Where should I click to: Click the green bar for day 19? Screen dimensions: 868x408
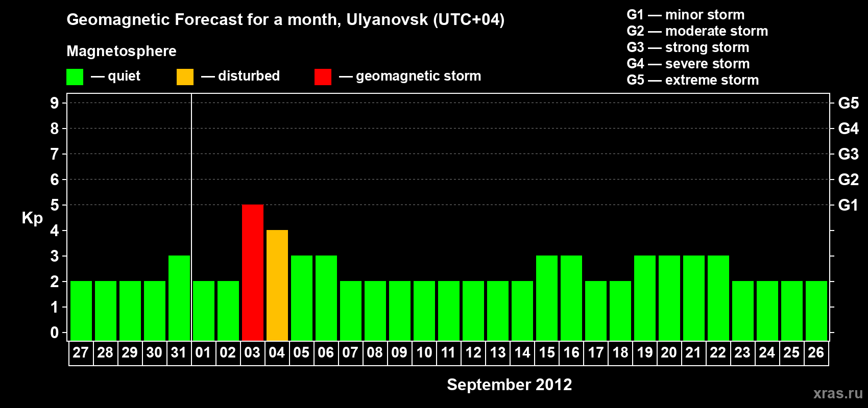pos(645,298)
